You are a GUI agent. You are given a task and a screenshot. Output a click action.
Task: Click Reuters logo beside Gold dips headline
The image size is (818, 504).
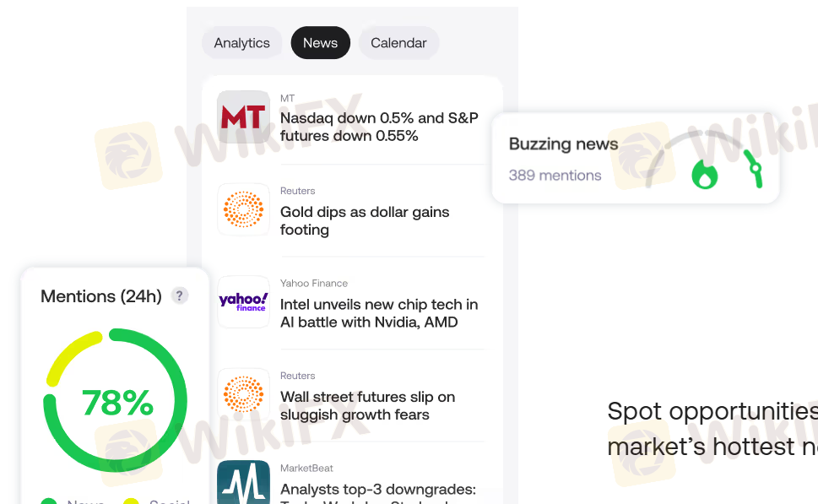pos(243,209)
